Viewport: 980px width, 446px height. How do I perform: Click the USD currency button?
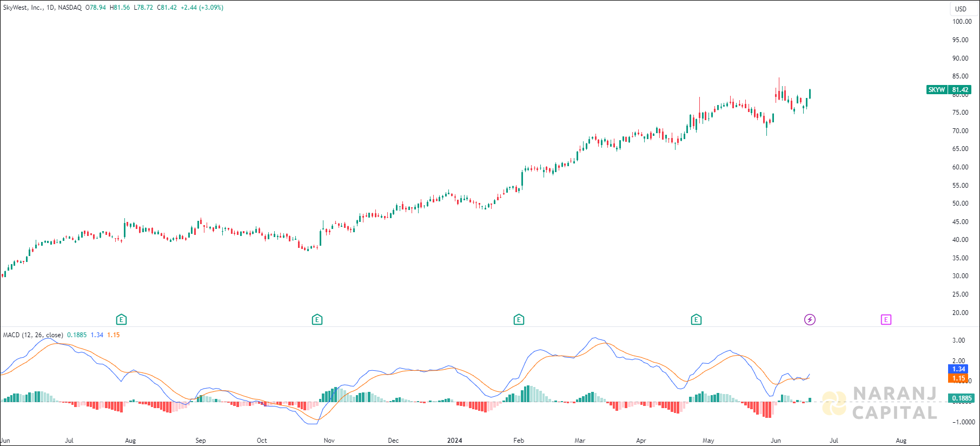tap(961, 9)
